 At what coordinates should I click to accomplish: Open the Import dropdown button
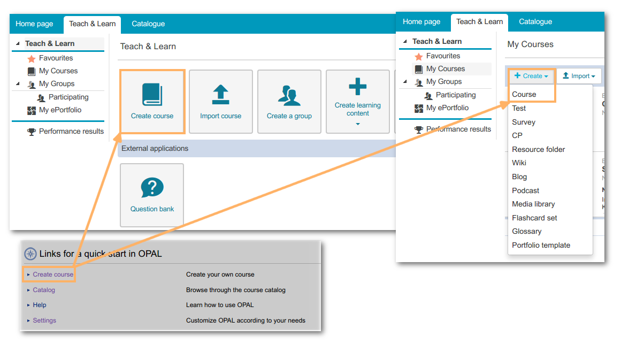(579, 76)
